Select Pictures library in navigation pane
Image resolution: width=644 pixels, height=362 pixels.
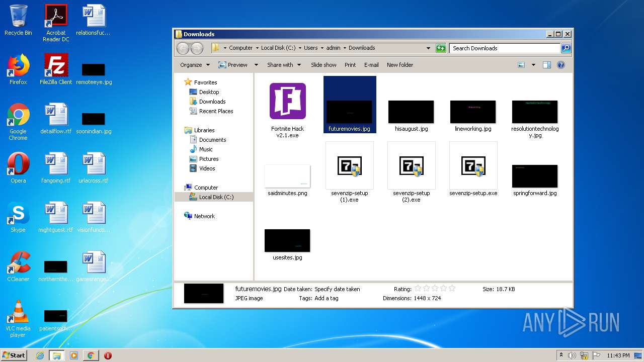click(x=208, y=159)
